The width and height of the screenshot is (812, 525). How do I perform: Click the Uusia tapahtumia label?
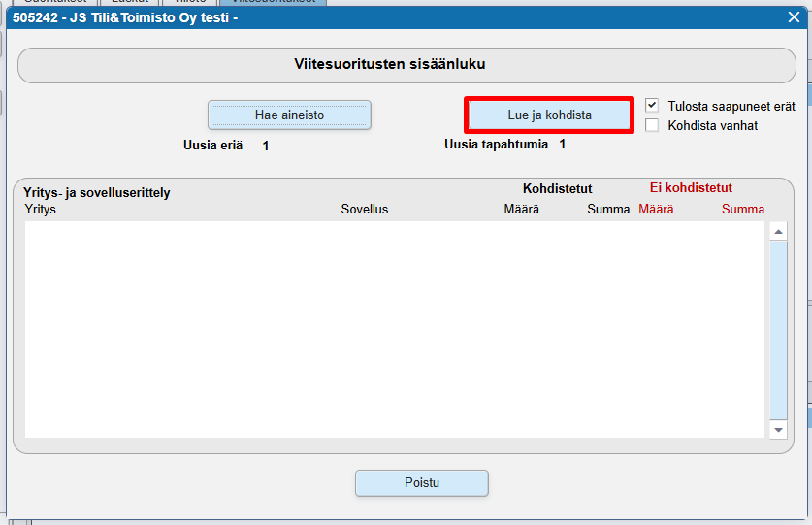[496, 144]
